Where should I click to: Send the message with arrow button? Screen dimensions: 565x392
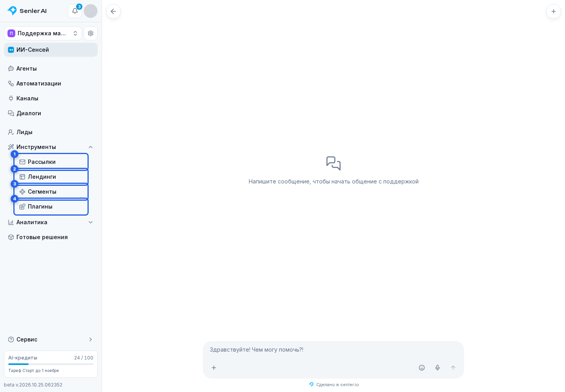[453, 368]
